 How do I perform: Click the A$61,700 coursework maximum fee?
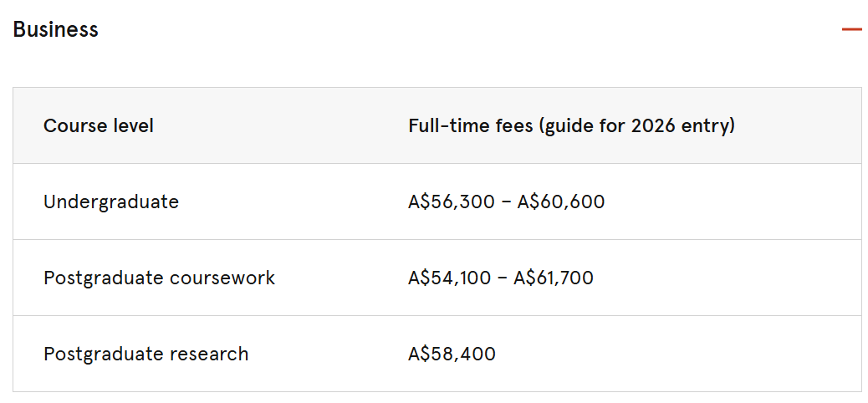pos(554,278)
